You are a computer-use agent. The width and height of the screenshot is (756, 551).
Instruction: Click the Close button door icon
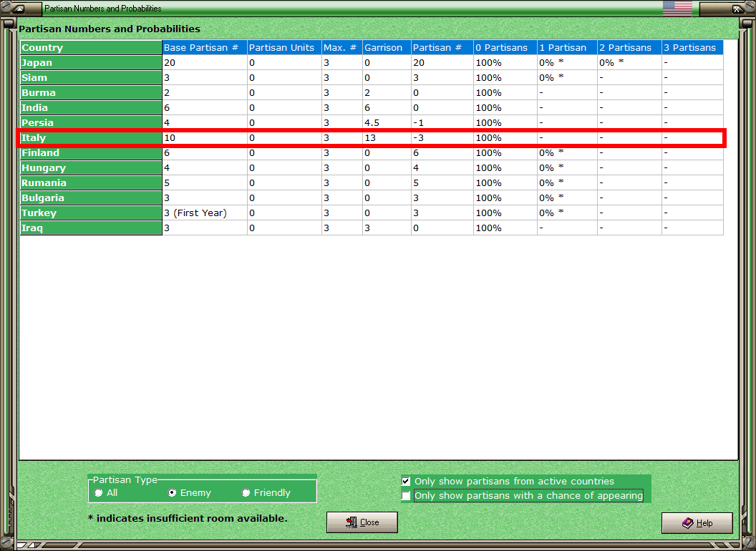(x=352, y=522)
